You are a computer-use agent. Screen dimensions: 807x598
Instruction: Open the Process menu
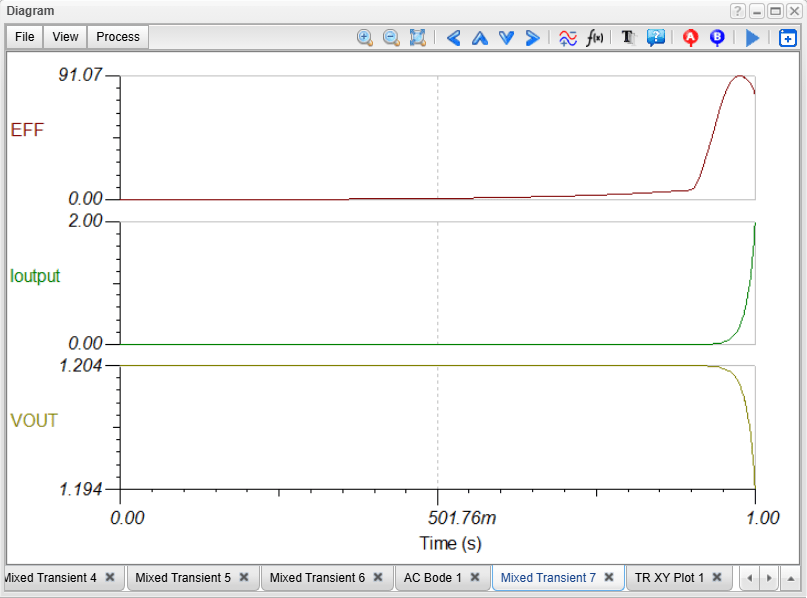118,37
